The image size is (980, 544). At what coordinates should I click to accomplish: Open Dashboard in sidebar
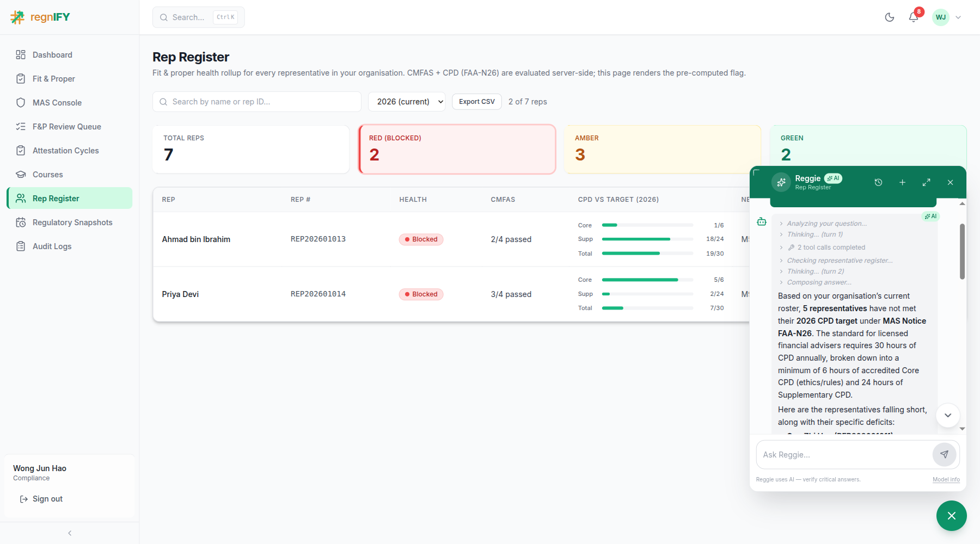(70, 55)
